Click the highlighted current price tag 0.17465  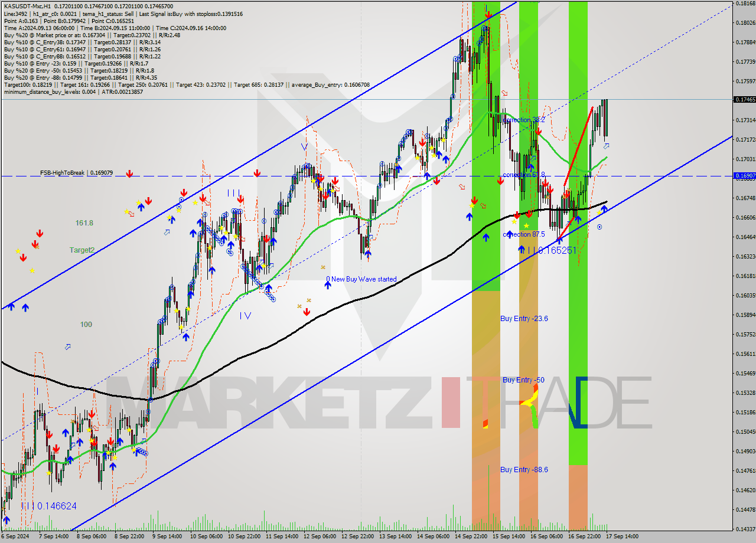click(744, 100)
